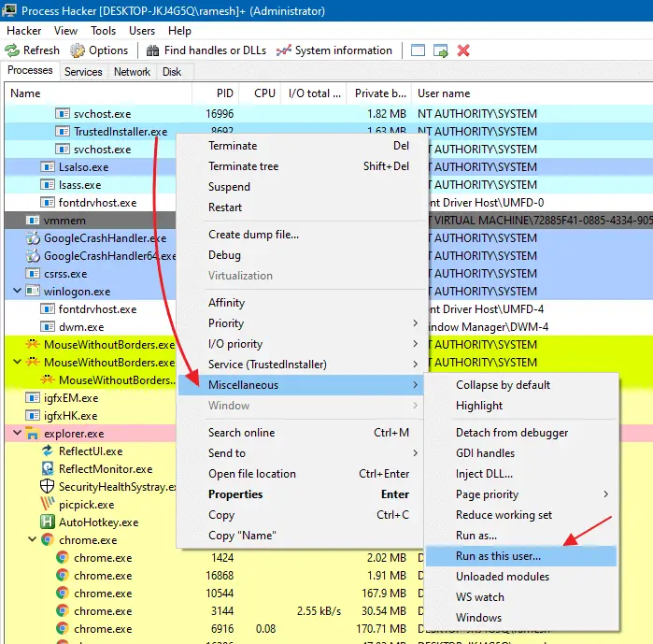This screenshot has height=644, width=653.
Task: Open Options via the gear icon
Action: click(77, 50)
